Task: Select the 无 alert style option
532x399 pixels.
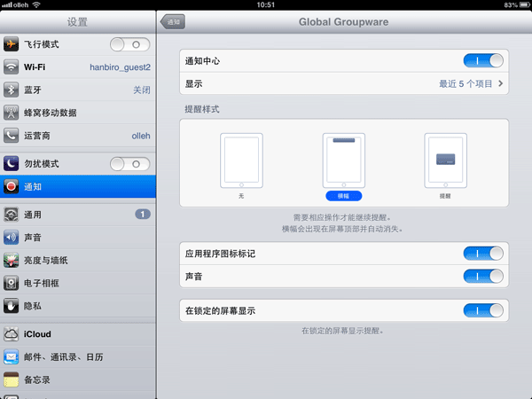Action: pos(241,161)
